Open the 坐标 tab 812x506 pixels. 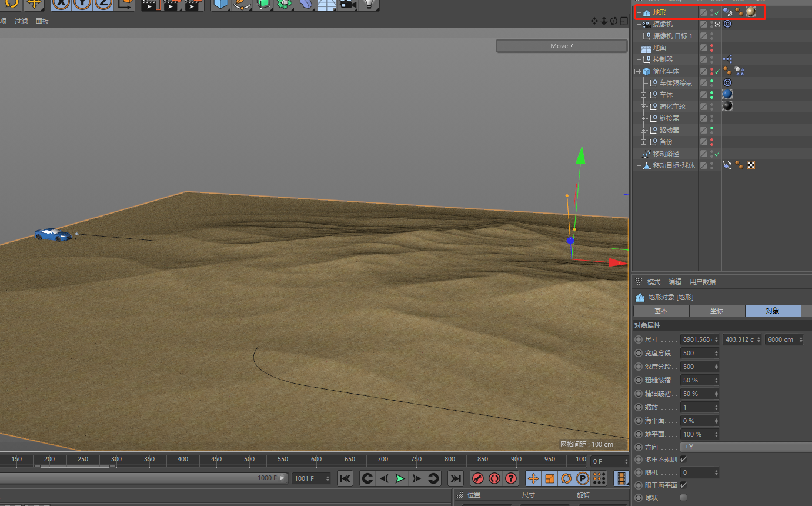point(717,311)
